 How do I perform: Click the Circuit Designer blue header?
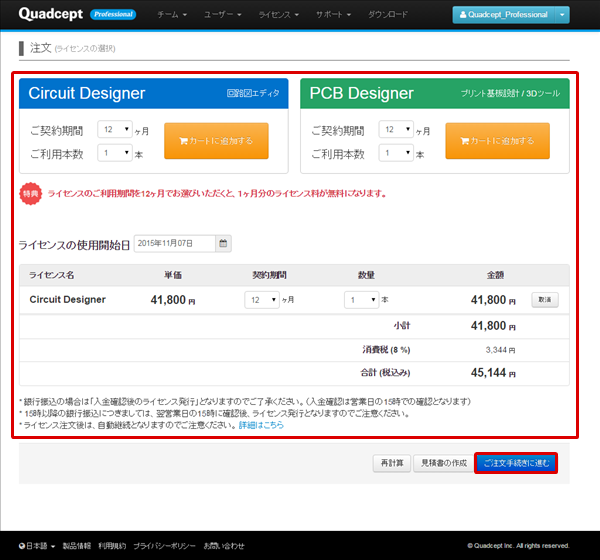pos(153,93)
